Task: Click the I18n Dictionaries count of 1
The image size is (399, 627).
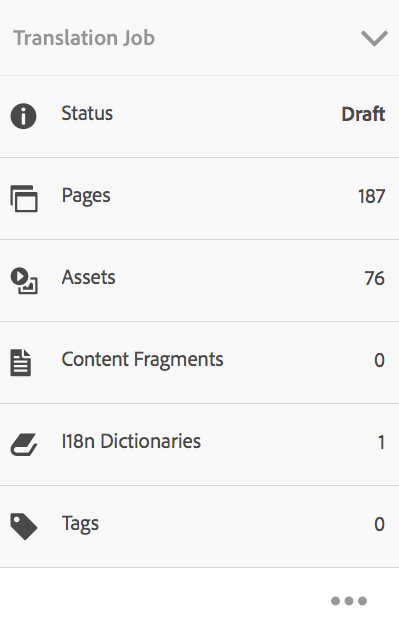Action: point(381,443)
